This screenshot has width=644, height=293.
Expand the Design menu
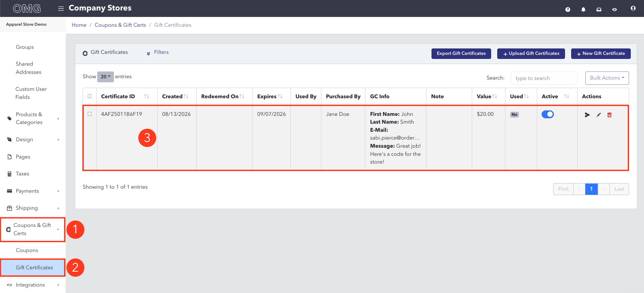(33, 140)
